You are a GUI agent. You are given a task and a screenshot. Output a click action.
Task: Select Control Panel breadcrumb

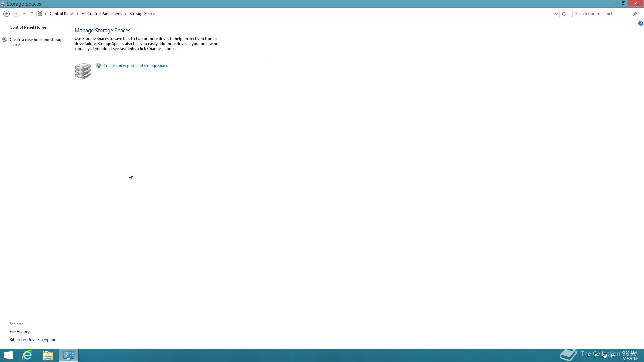tap(62, 14)
